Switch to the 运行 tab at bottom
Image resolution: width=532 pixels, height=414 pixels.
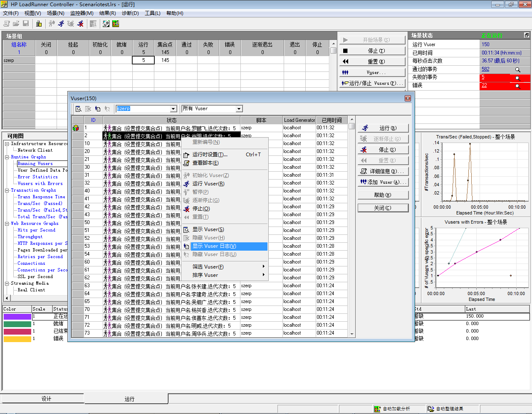click(126, 399)
